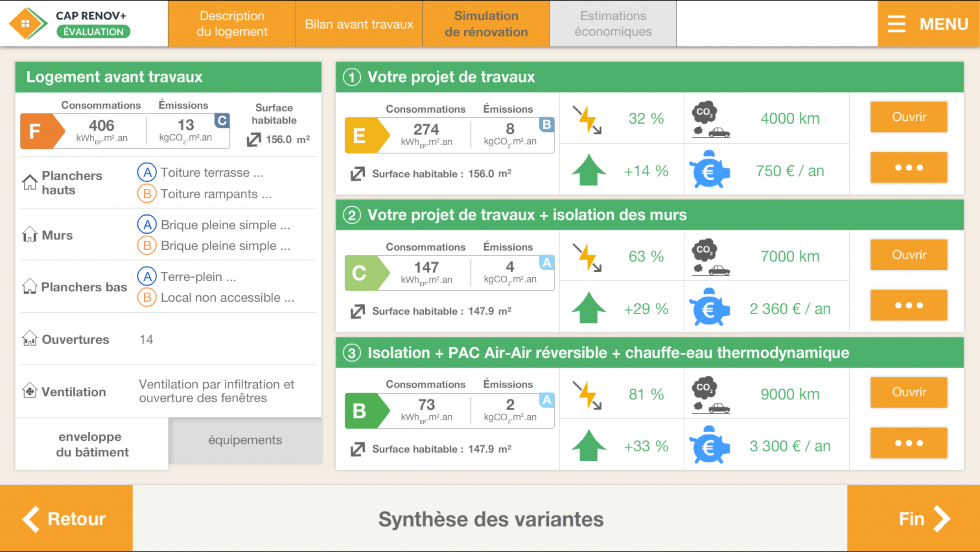Screen dimensions: 980x552
Task: Open Bilan avant travaux tab
Action: (358, 24)
